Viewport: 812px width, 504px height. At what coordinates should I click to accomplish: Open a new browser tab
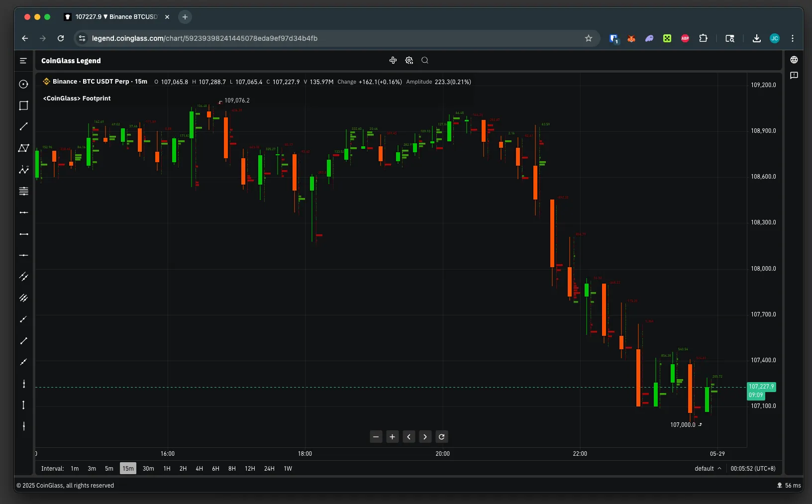[x=185, y=17]
